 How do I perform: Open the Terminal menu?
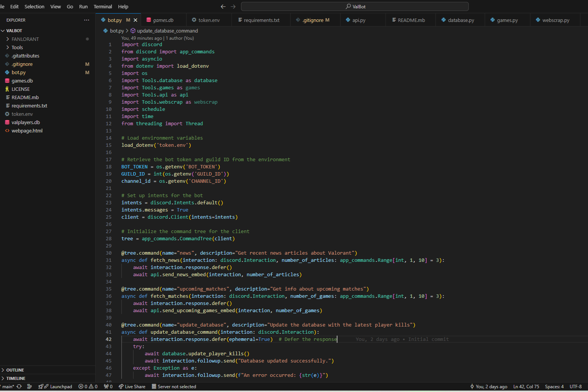click(x=103, y=6)
